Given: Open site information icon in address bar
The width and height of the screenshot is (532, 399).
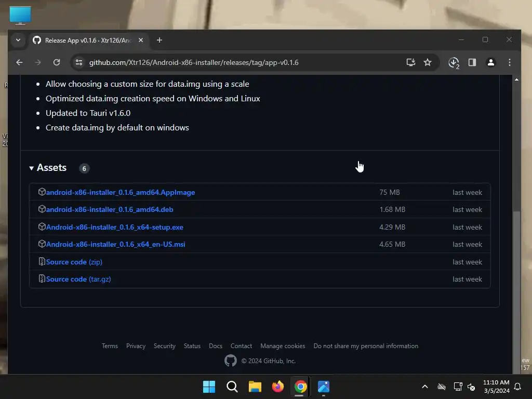Looking at the screenshot, I should 79,62.
